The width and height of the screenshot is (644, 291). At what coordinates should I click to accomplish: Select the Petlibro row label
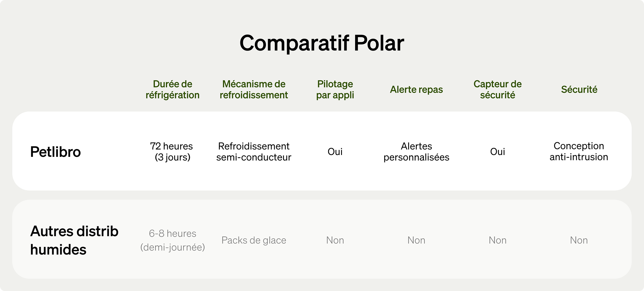[x=56, y=152]
